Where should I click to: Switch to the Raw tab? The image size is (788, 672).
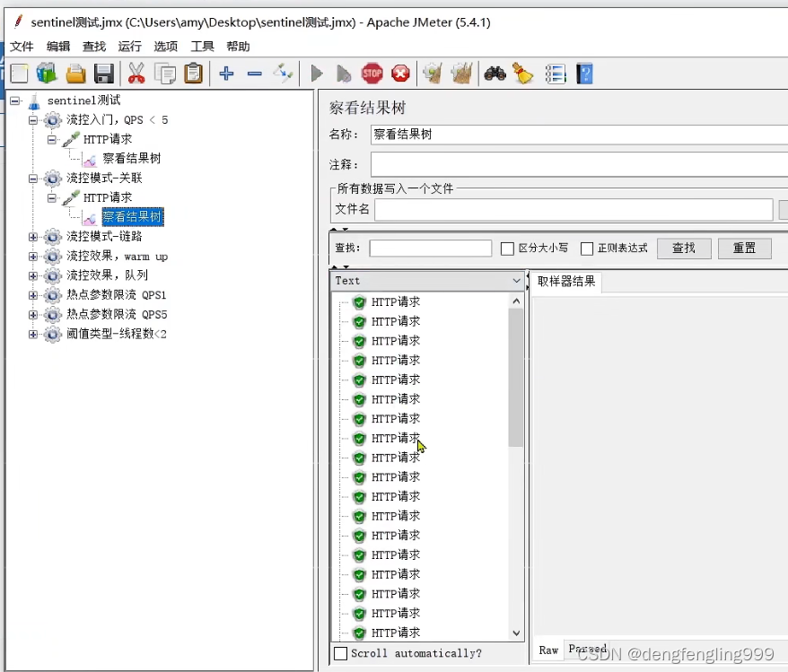548,650
